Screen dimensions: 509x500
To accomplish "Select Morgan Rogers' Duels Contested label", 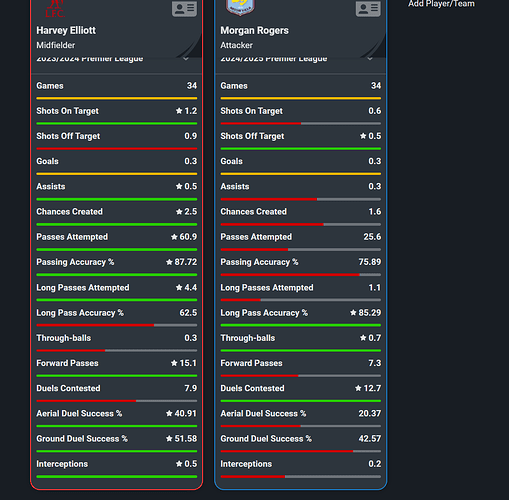I will pyautogui.click(x=252, y=388).
